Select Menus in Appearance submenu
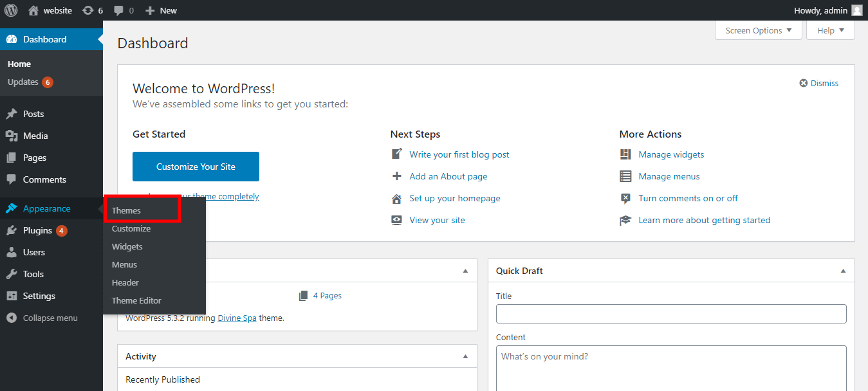Image resolution: width=868 pixels, height=391 pixels. click(x=124, y=264)
